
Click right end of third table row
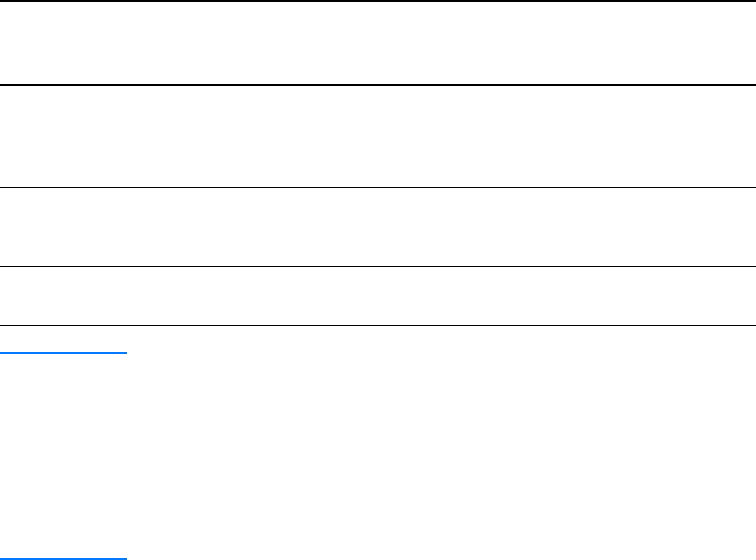740,227
